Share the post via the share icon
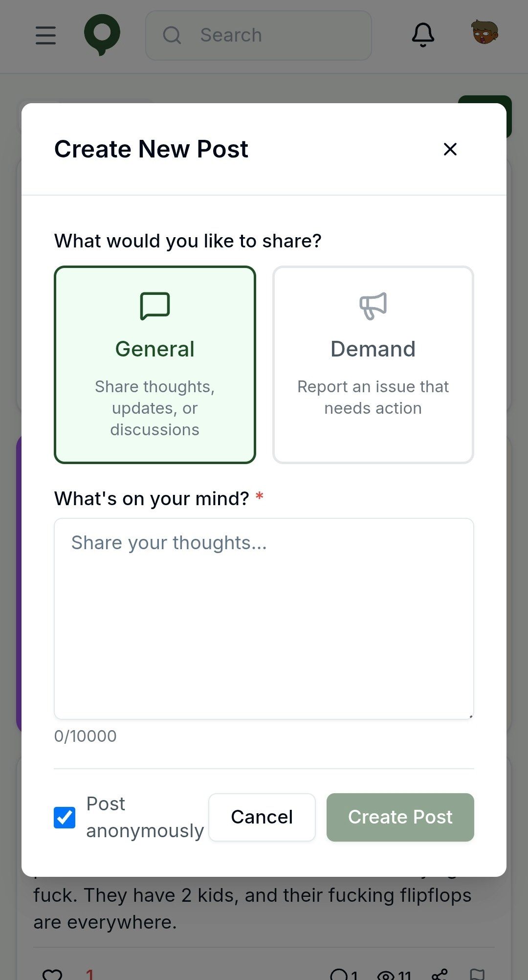528x980 pixels. point(439,973)
